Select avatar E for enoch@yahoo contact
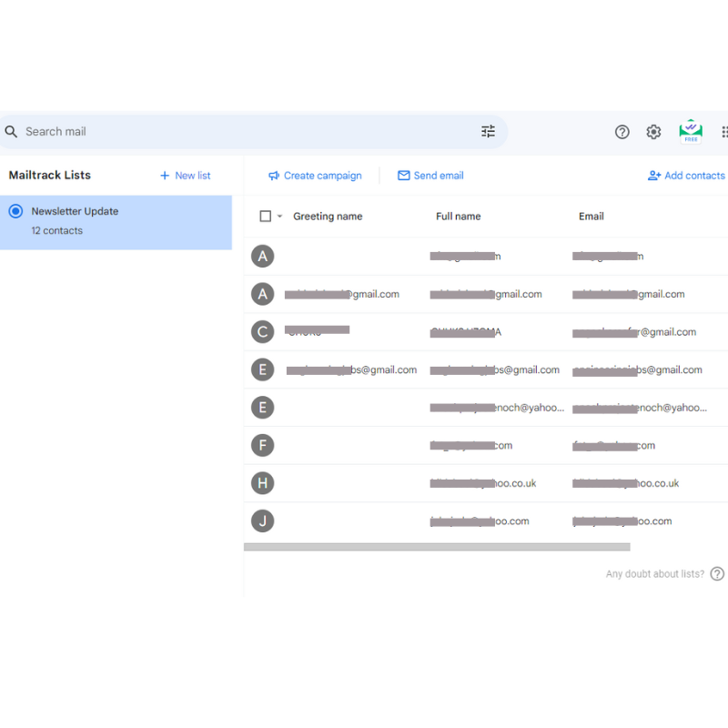The width and height of the screenshot is (728, 728). 263,408
